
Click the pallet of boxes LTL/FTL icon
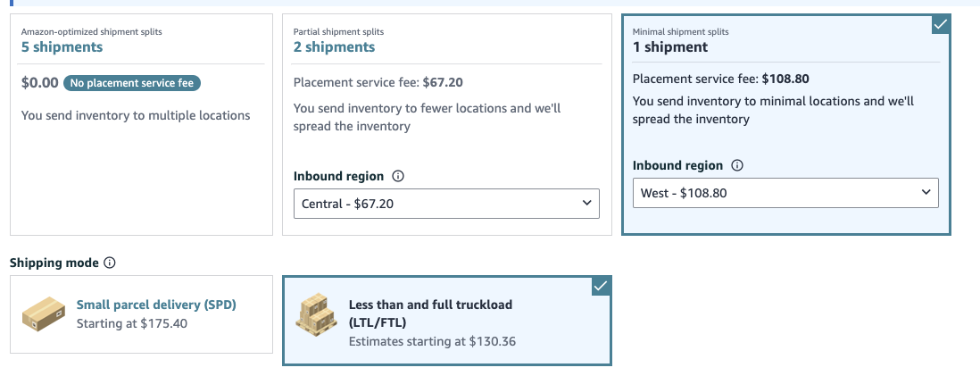(x=316, y=314)
